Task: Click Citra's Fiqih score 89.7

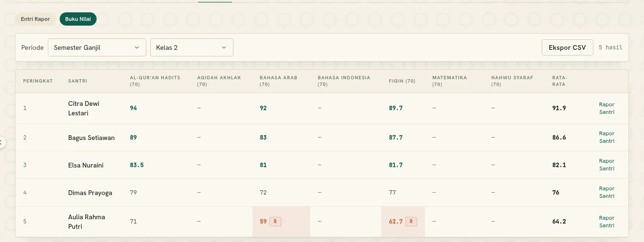Action: (x=396, y=108)
